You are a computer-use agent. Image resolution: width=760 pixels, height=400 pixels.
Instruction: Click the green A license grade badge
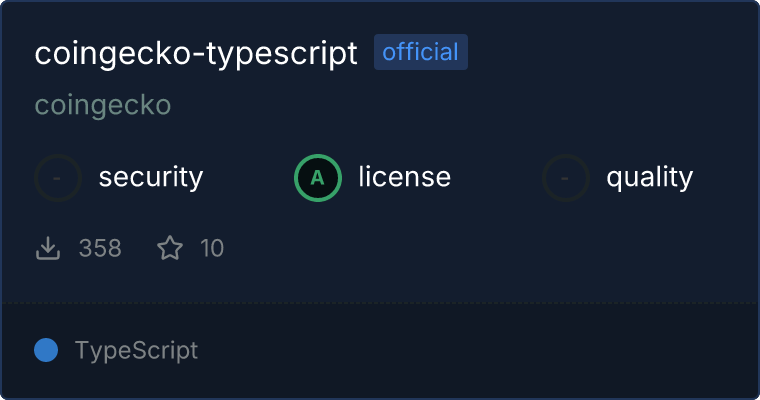click(x=318, y=178)
